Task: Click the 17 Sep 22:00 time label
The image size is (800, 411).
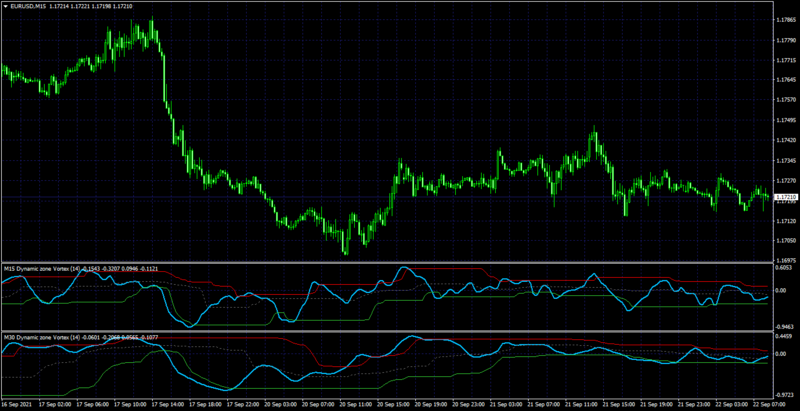Action: tap(243, 403)
